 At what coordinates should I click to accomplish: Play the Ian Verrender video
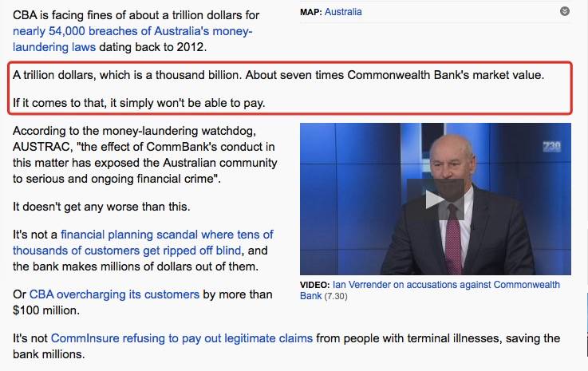[436, 199]
